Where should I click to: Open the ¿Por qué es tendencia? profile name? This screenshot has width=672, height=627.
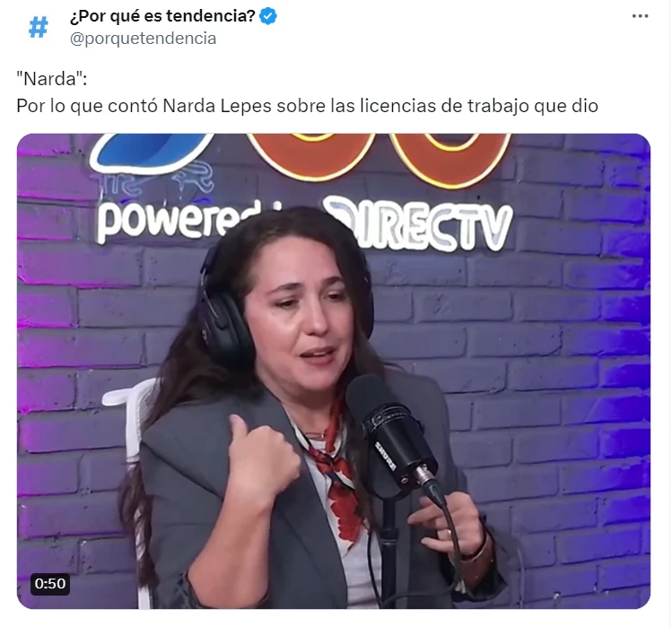pyautogui.click(x=162, y=16)
